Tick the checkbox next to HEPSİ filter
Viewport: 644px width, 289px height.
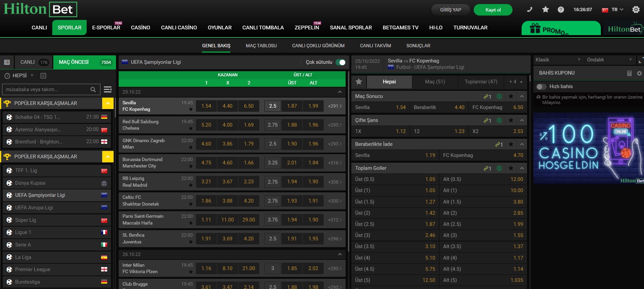pyautogui.click(x=43, y=76)
